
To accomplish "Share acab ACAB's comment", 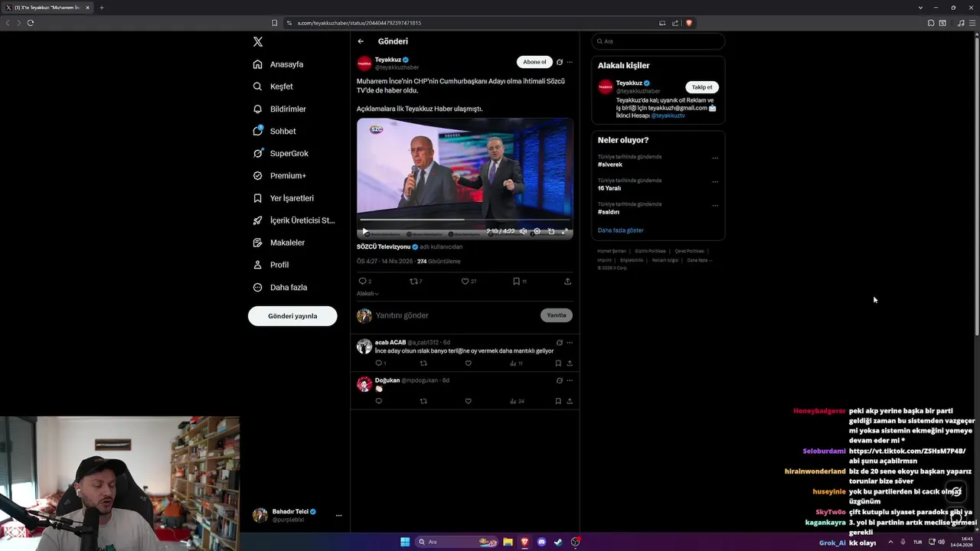I will tap(570, 364).
